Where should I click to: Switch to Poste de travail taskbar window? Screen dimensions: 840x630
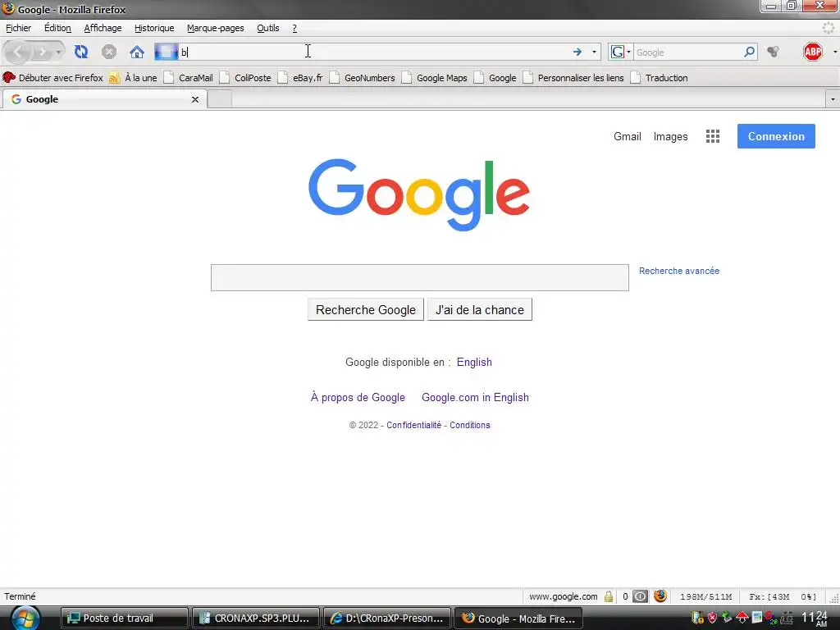(x=125, y=619)
